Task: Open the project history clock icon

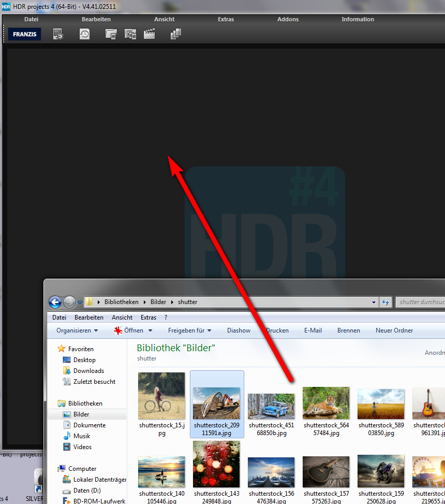Action: click(x=85, y=34)
